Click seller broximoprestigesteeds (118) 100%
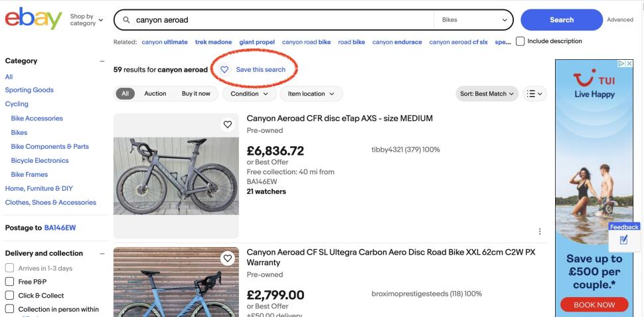This screenshot has width=644, height=317. [427, 294]
